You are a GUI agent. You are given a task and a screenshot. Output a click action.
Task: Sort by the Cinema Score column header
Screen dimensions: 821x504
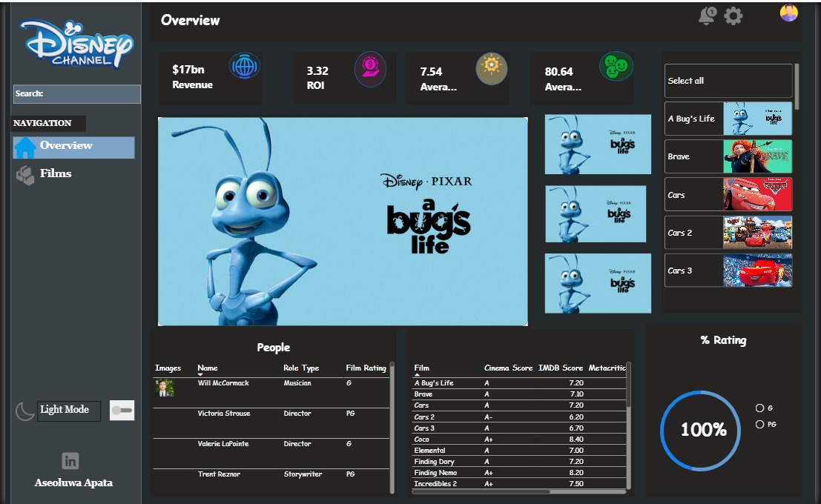[x=509, y=368]
